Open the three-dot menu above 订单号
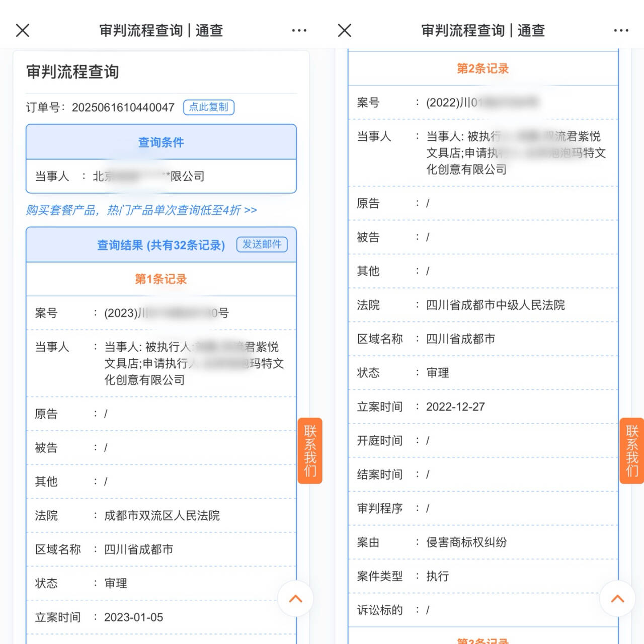644x644 pixels. 299,31
